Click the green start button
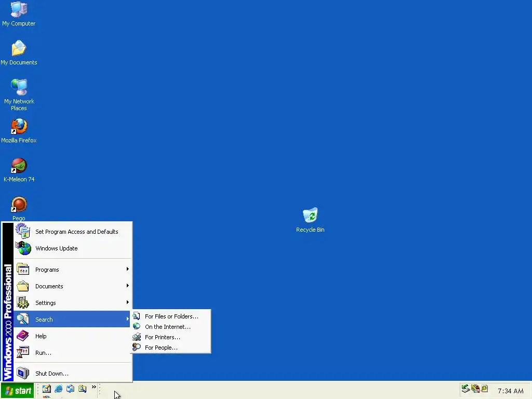This screenshot has height=399, width=532. pyautogui.click(x=17, y=391)
